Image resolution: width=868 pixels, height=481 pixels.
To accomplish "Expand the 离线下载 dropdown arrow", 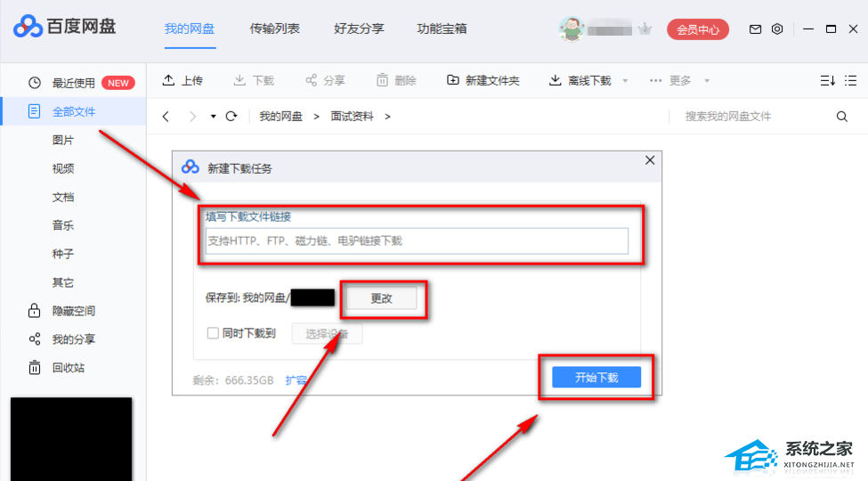I will click(625, 81).
